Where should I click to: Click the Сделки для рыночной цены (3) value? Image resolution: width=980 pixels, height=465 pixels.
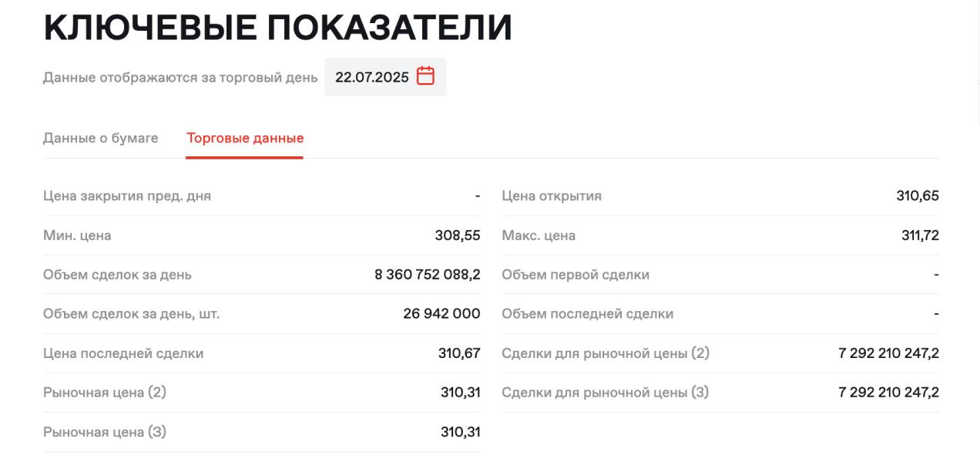point(888,393)
